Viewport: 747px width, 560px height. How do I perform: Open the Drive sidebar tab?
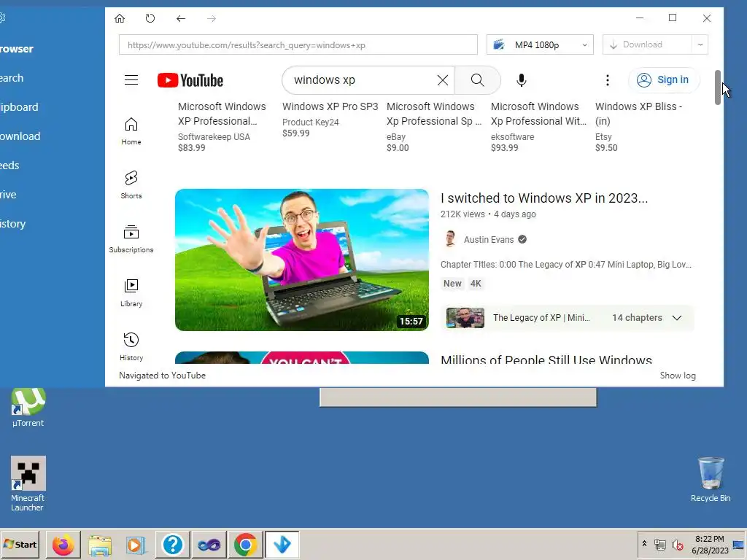coord(8,195)
